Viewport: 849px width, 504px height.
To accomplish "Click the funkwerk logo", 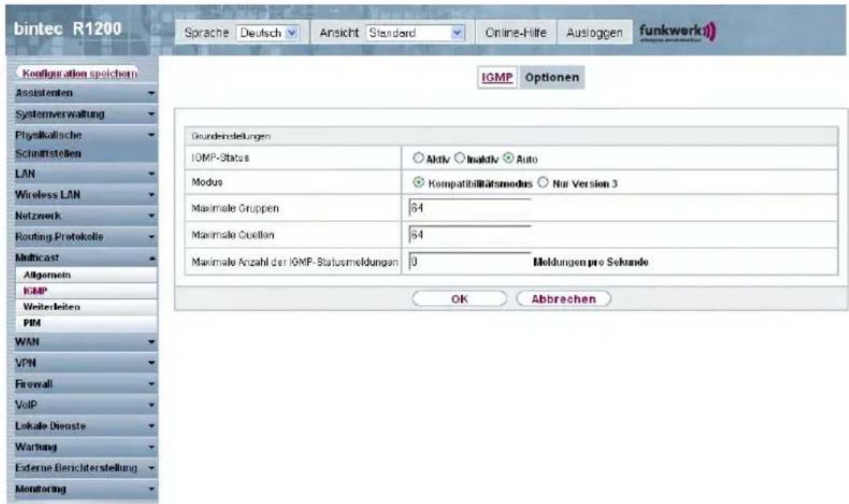I will point(677,32).
